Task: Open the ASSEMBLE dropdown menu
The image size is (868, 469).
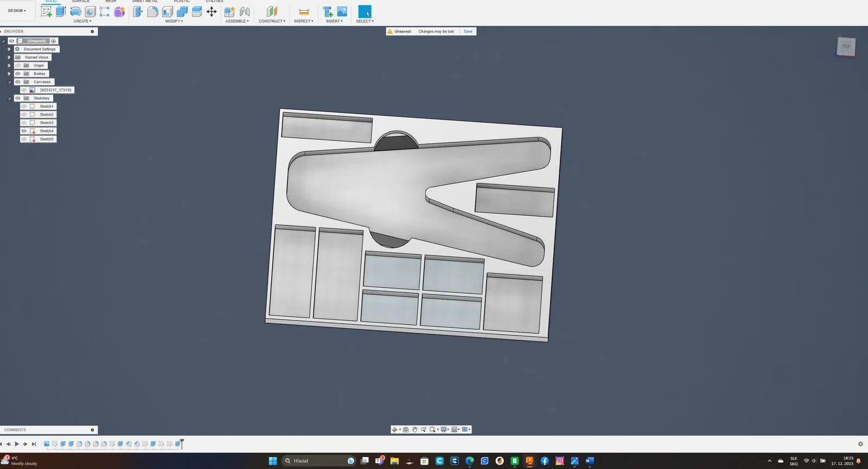Action: point(237,21)
